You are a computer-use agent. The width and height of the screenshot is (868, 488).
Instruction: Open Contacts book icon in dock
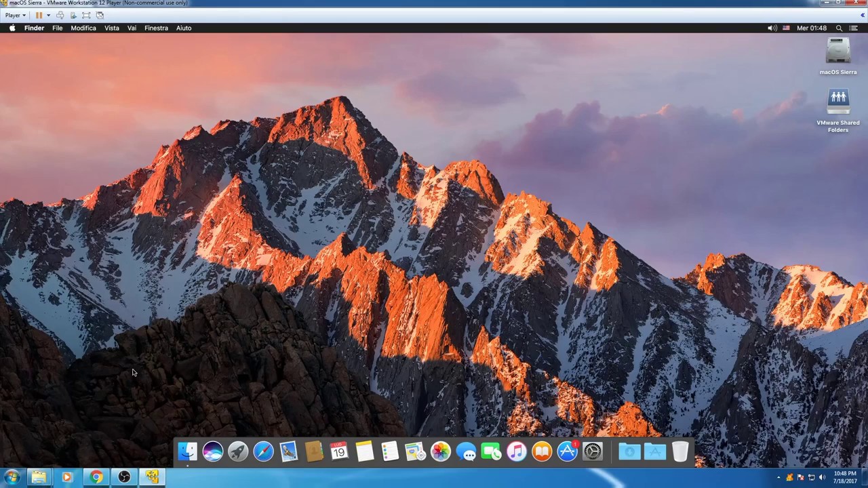(x=314, y=451)
